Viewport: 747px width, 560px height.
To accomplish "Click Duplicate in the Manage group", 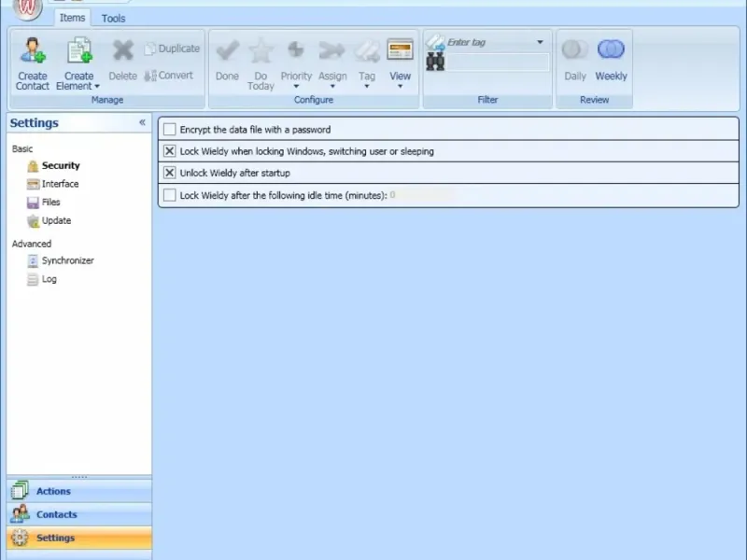I will coord(172,49).
